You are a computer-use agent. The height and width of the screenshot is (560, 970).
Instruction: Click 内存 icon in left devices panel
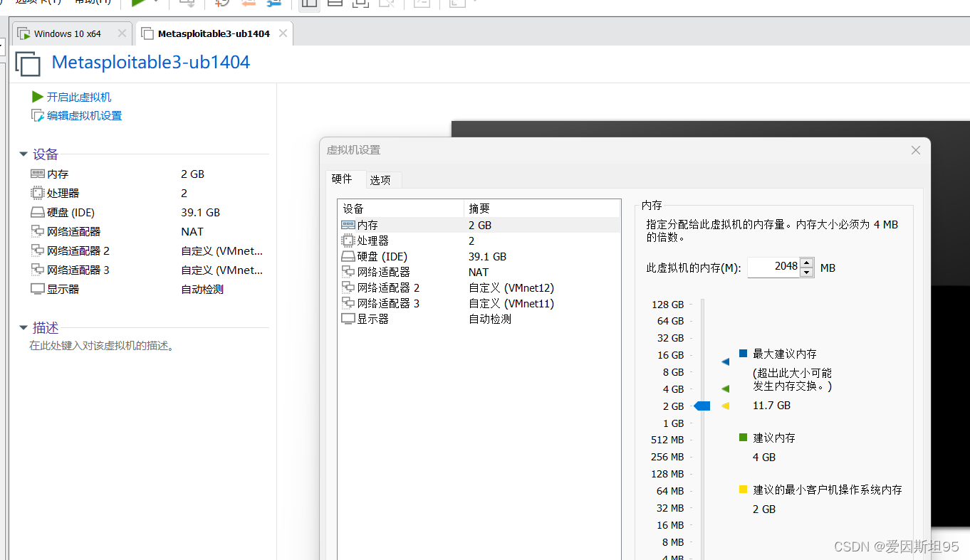38,174
